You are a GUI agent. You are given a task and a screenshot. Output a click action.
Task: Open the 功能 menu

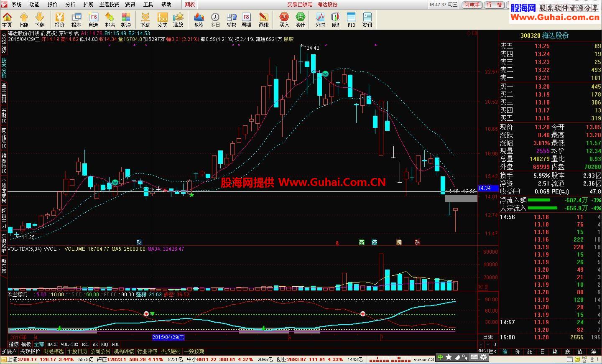[35, 4]
